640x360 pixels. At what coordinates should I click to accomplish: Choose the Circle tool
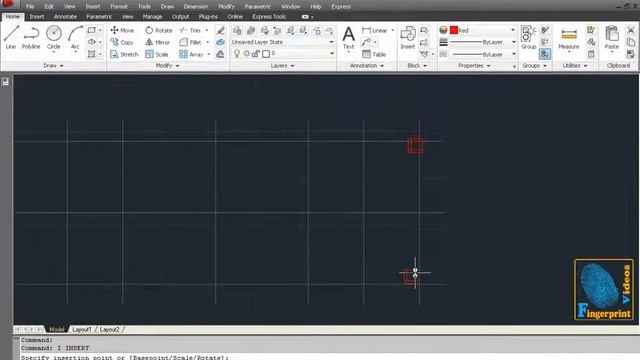[x=53, y=37]
